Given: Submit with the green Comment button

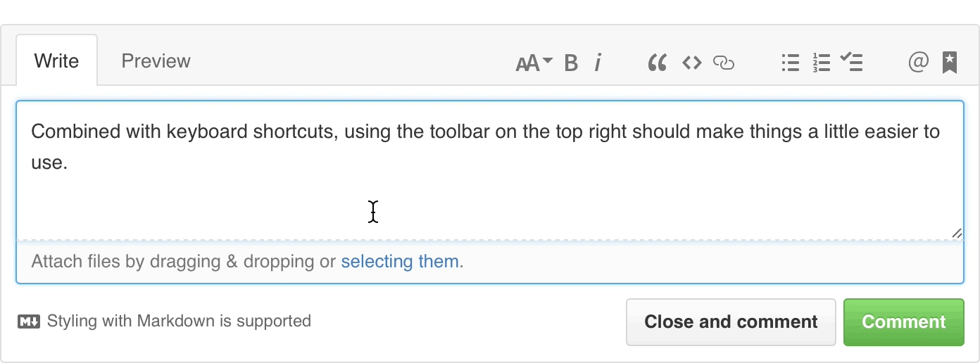Looking at the screenshot, I should coord(903,322).
